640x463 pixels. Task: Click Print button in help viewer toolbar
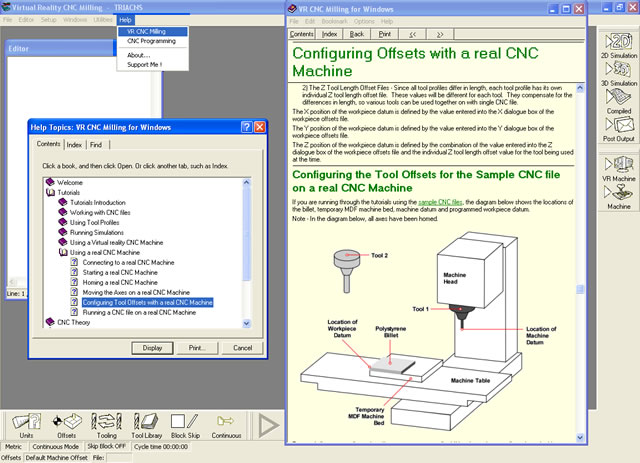point(384,34)
